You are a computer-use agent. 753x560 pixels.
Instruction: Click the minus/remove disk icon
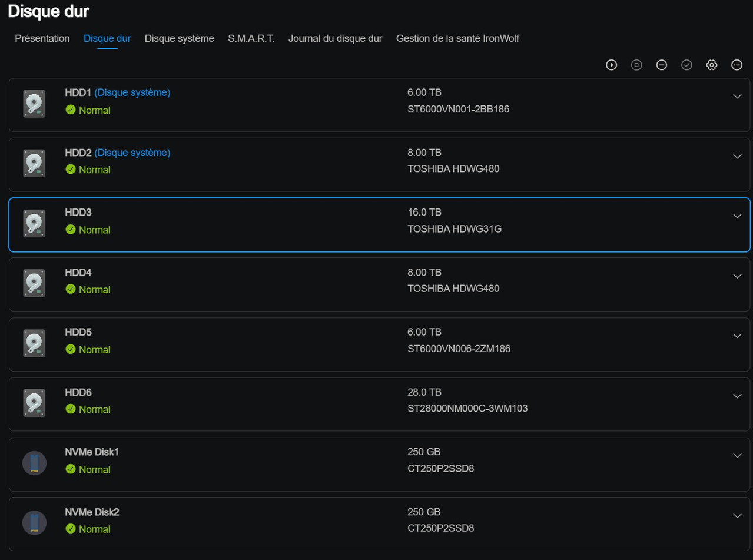point(662,65)
